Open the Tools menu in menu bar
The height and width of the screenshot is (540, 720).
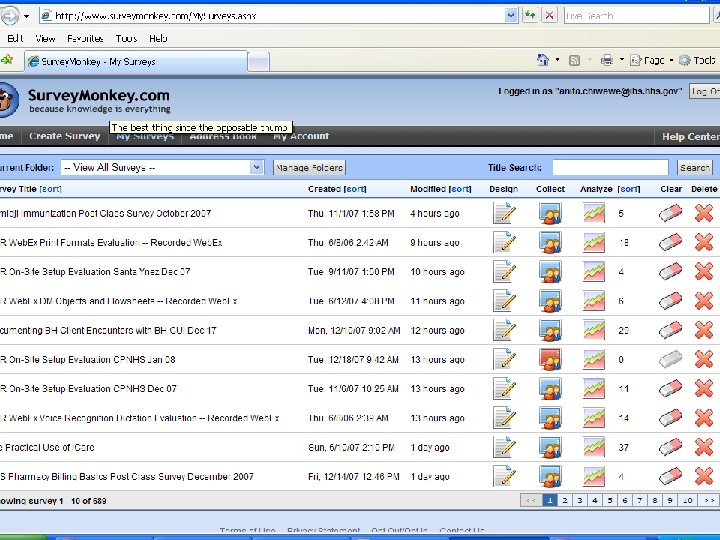point(126,39)
